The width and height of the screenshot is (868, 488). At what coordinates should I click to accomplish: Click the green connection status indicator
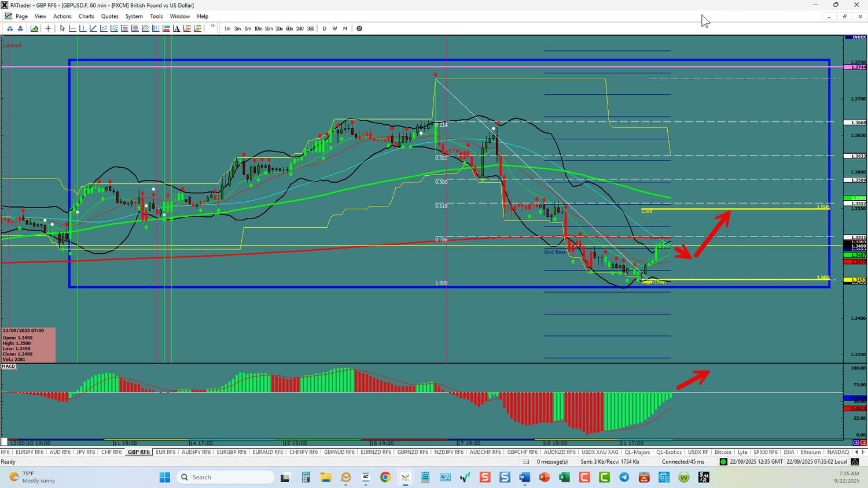[723, 461]
